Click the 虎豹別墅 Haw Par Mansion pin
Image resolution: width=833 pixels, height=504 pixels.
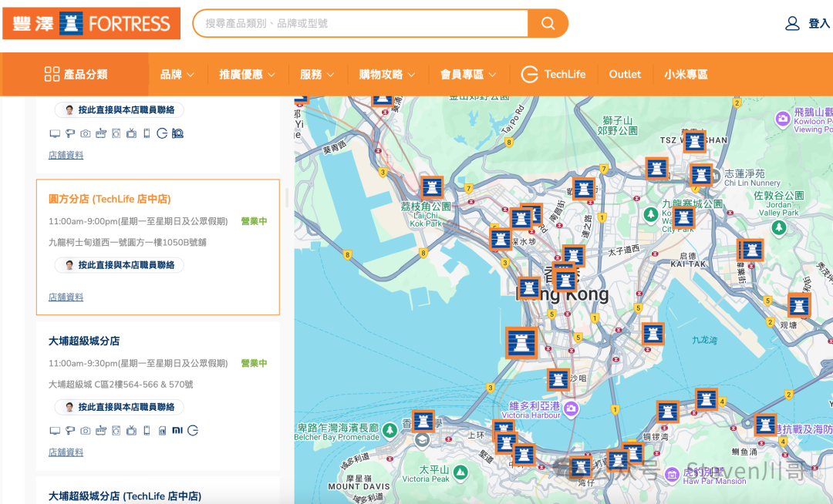coord(672,475)
